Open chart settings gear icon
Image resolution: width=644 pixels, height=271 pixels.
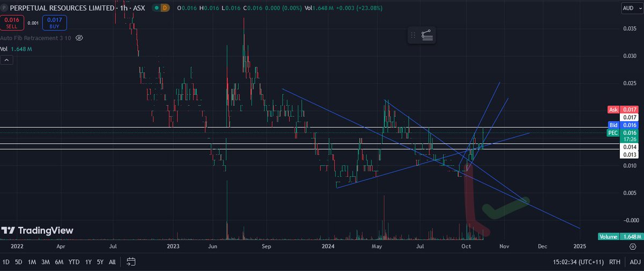click(633, 247)
